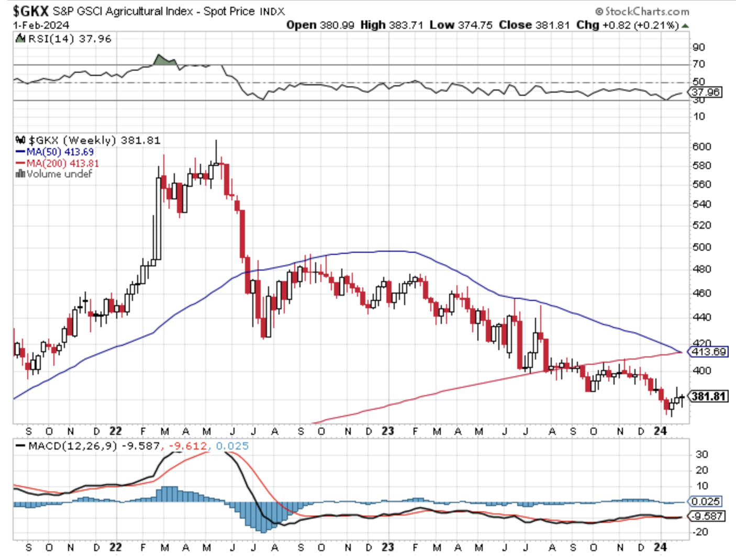Viewport: 736px width, 560px height.
Task: Click the '24' year label on price chart axis
Action: coord(661,431)
